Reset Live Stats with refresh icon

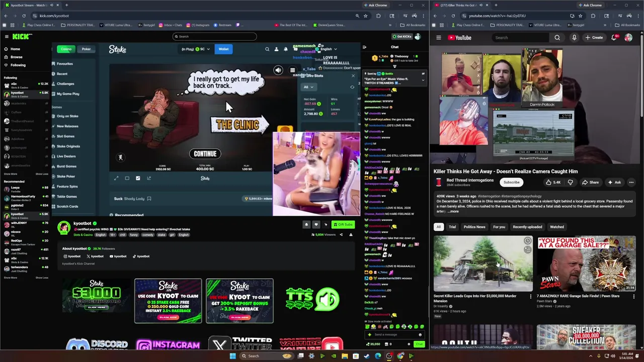coord(352,87)
